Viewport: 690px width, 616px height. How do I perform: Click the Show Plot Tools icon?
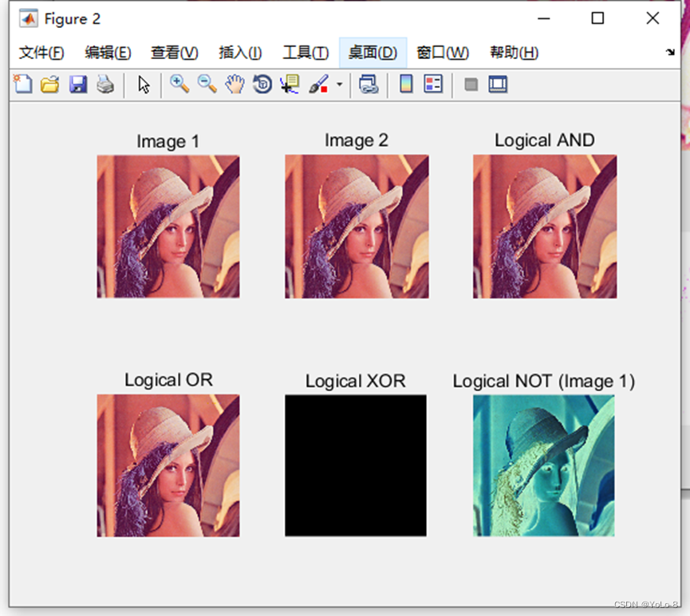[498, 84]
